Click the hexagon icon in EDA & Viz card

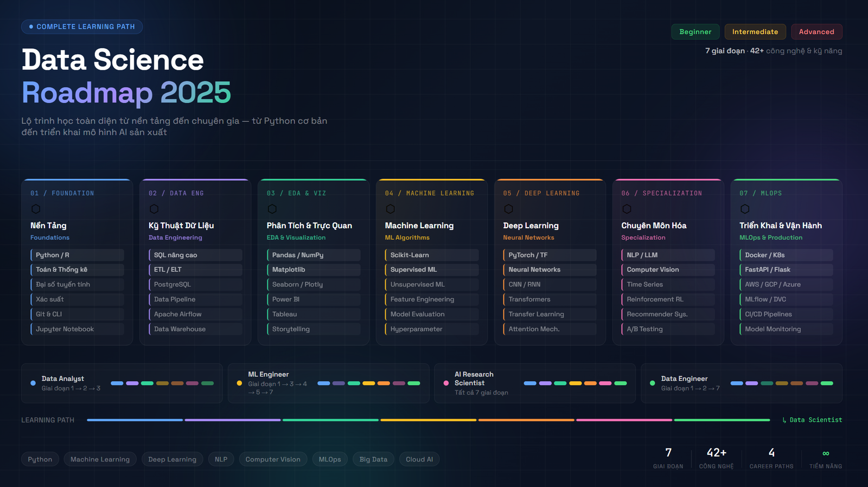click(x=272, y=209)
